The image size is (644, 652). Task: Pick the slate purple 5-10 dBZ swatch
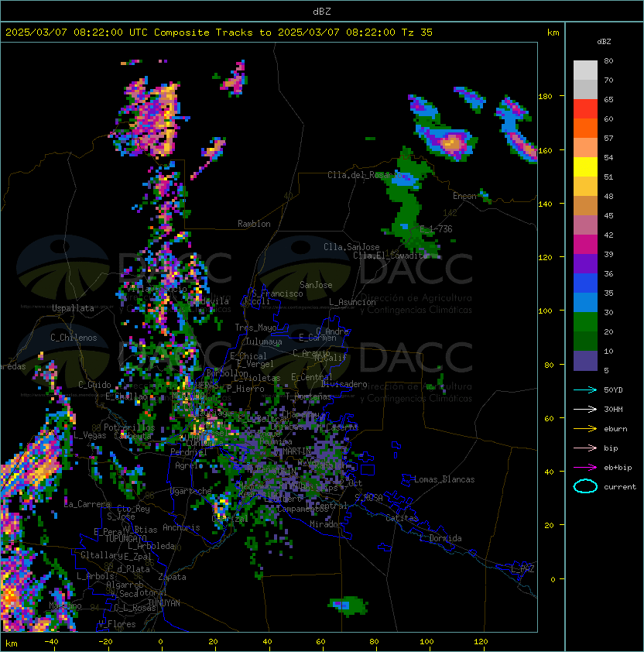(x=585, y=361)
